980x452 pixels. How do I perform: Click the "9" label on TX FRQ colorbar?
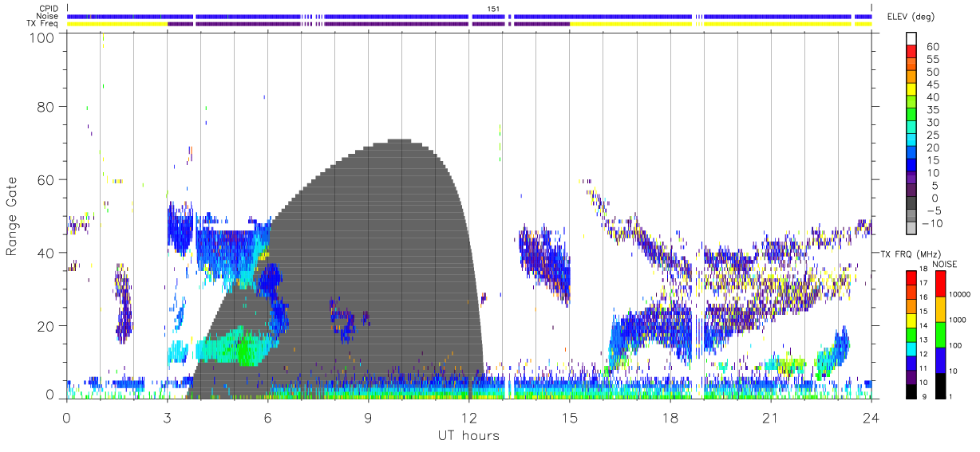923,397
